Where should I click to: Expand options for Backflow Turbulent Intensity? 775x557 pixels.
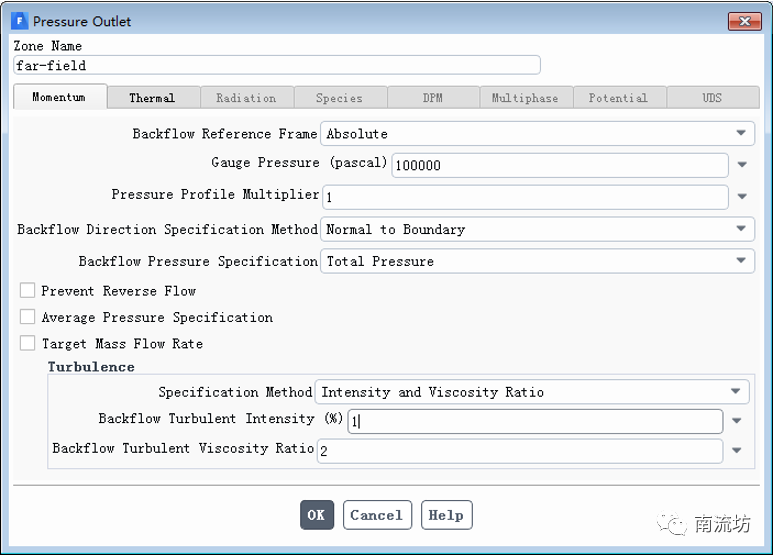737,421
